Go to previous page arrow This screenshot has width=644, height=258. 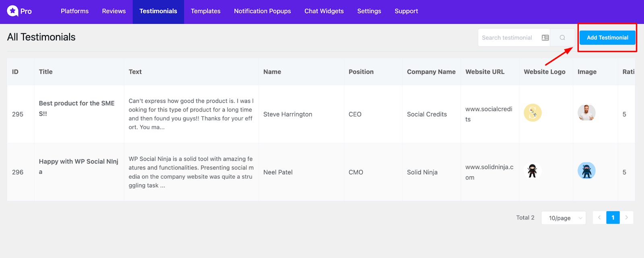tap(599, 218)
